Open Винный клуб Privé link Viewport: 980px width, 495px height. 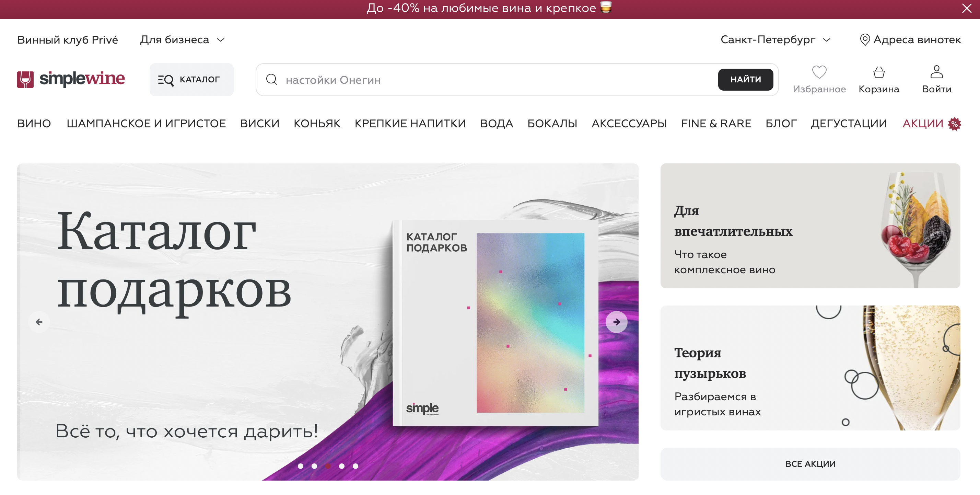click(x=68, y=40)
